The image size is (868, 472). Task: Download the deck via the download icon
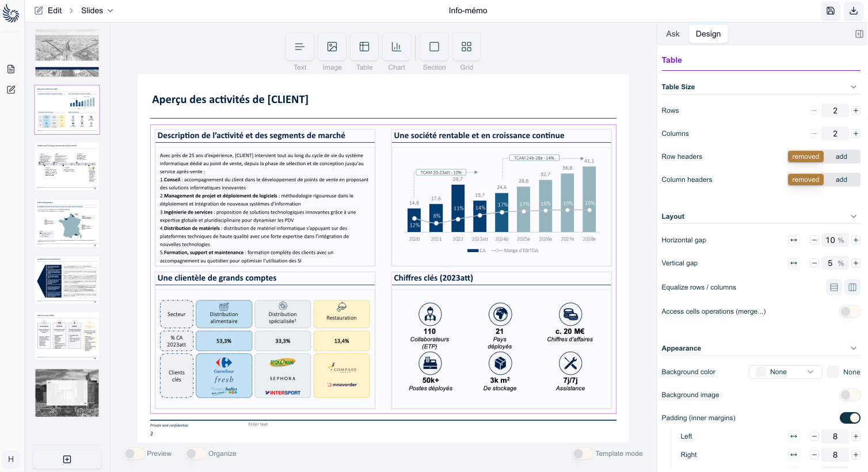click(854, 11)
